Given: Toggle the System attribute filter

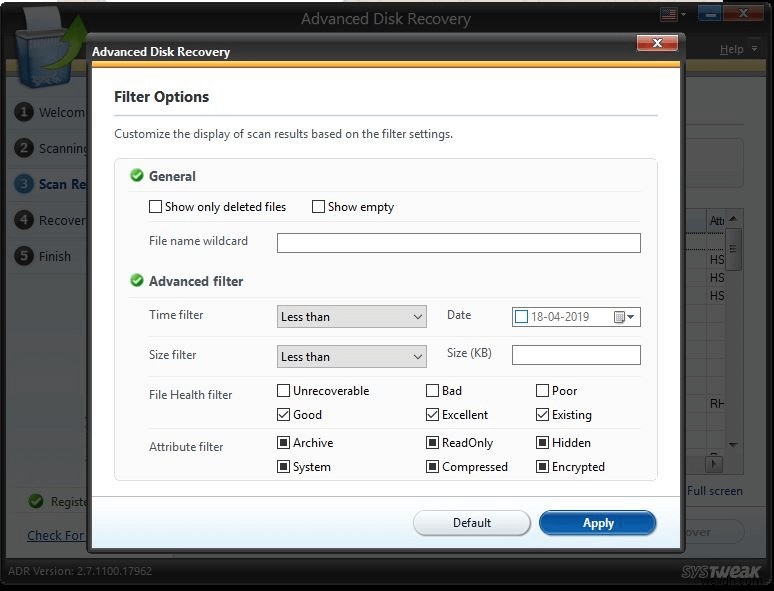Looking at the screenshot, I should (x=283, y=467).
